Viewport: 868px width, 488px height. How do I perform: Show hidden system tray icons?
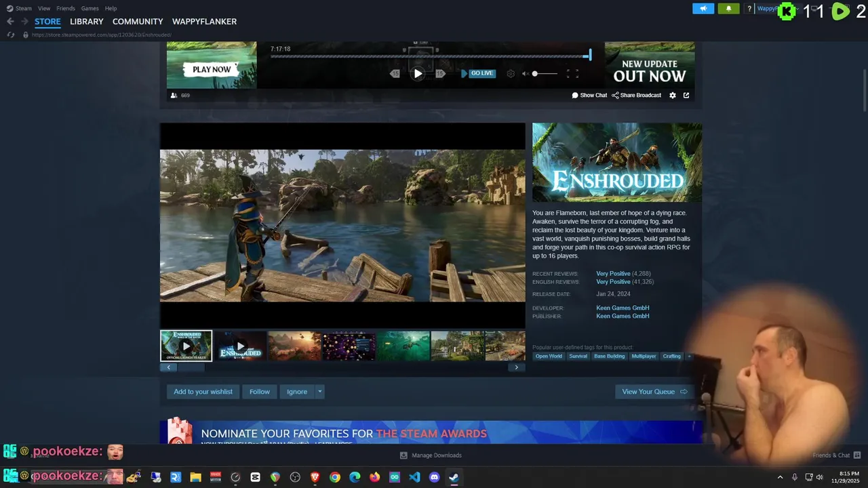(780, 477)
